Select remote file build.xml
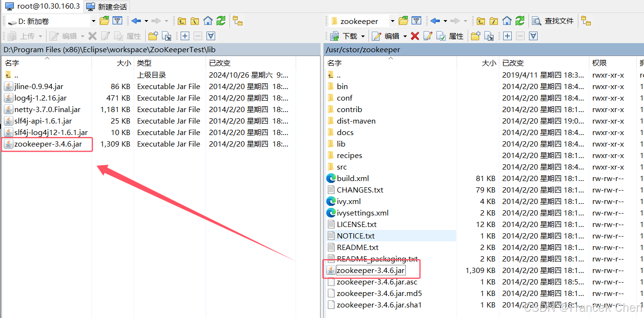The width and height of the screenshot is (644, 318). [353, 179]
